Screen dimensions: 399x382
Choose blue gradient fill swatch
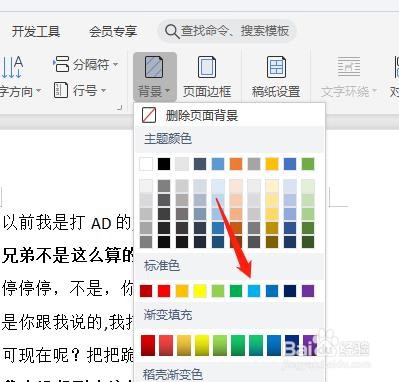point(274,345)
